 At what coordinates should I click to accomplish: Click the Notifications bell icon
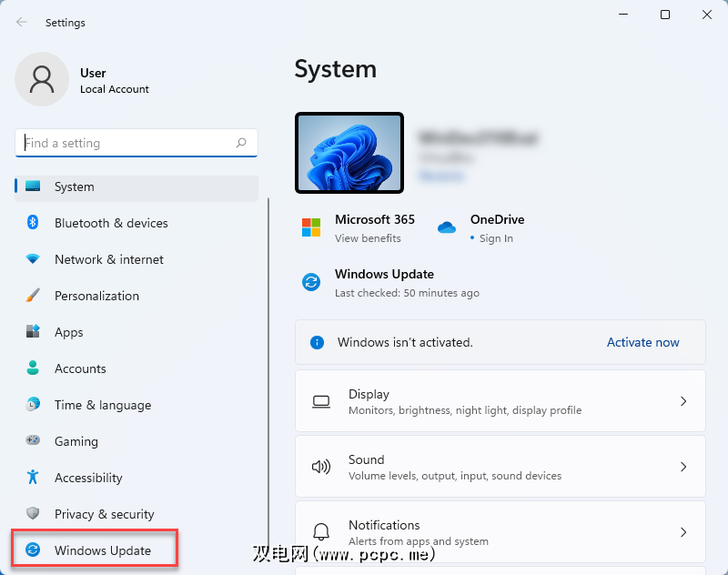[x=321, y=532]
